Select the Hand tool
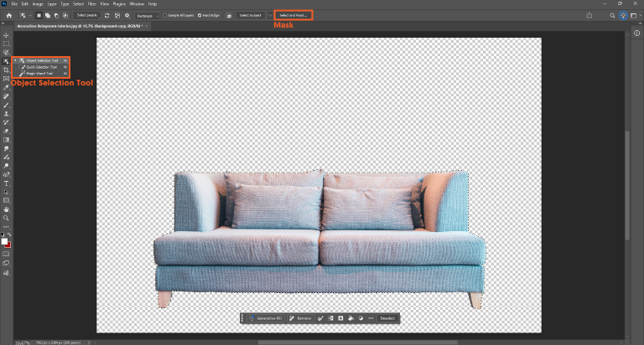The image size is (644, 345). coord(6,209)
